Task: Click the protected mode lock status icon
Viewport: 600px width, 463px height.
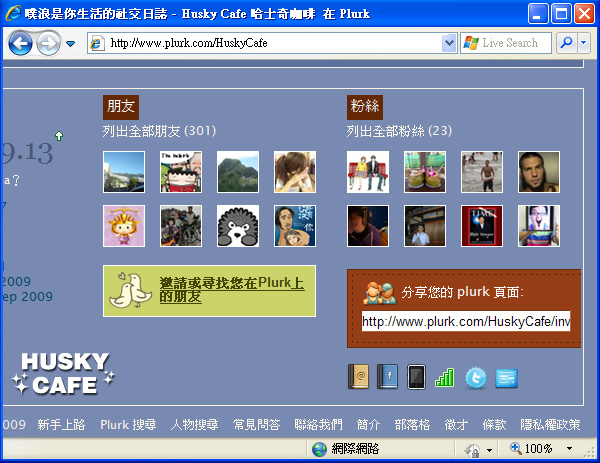Action: click(x=473, y=450)
